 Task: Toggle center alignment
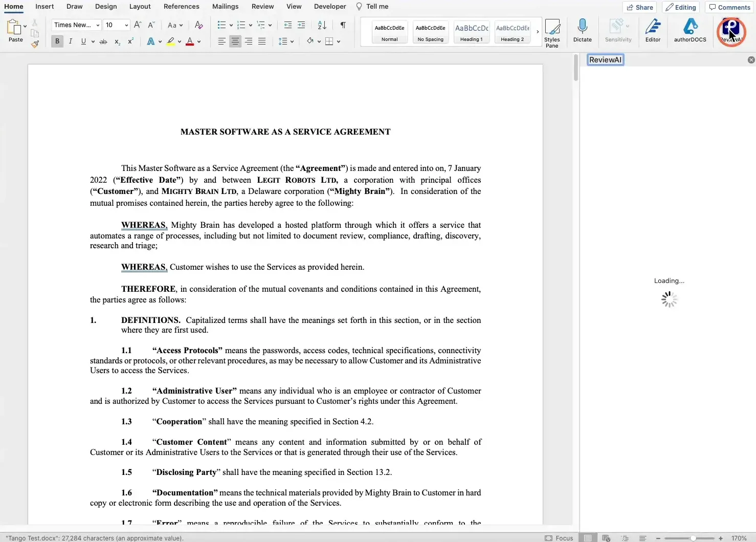coord(235,41)
